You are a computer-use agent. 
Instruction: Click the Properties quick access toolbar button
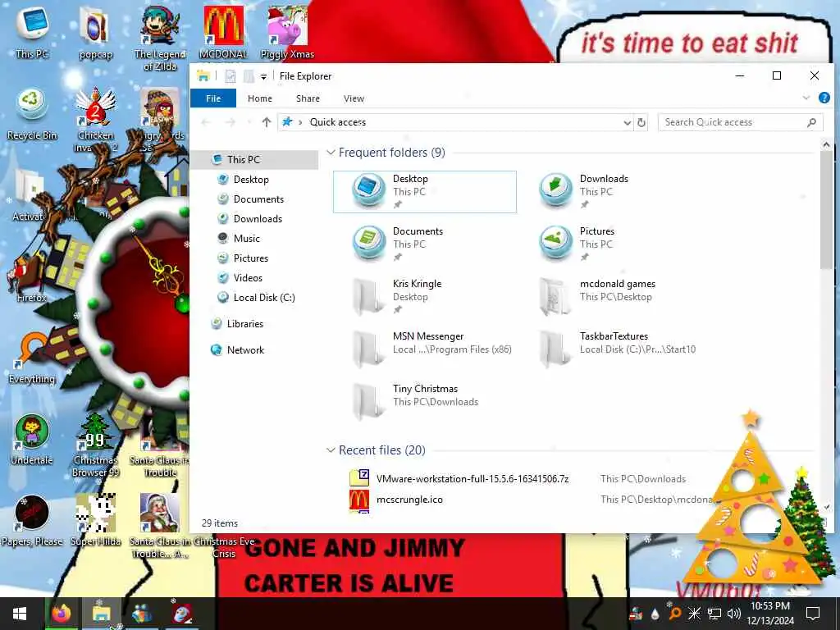(x=231, y=76)
